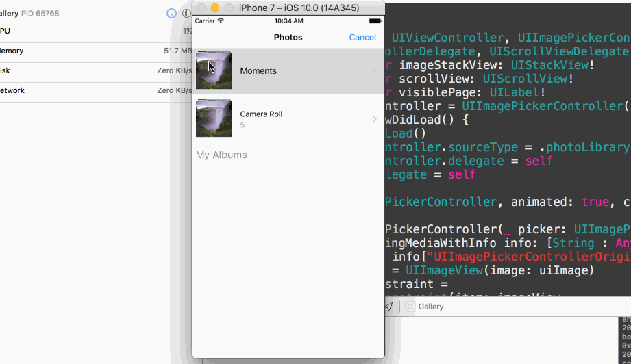Click the Carrier label in simulator status bar
The image size is (631, 364).
click(205, 21)
